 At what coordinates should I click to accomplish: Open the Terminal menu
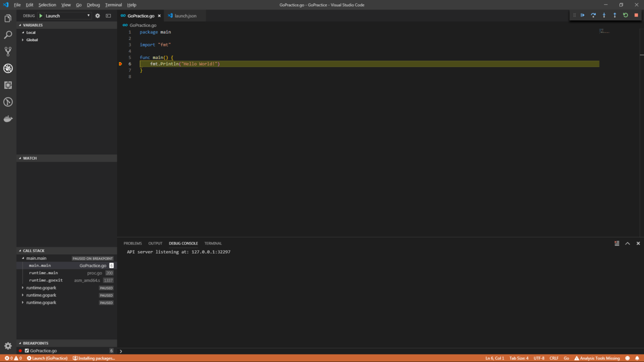[113, 5]
